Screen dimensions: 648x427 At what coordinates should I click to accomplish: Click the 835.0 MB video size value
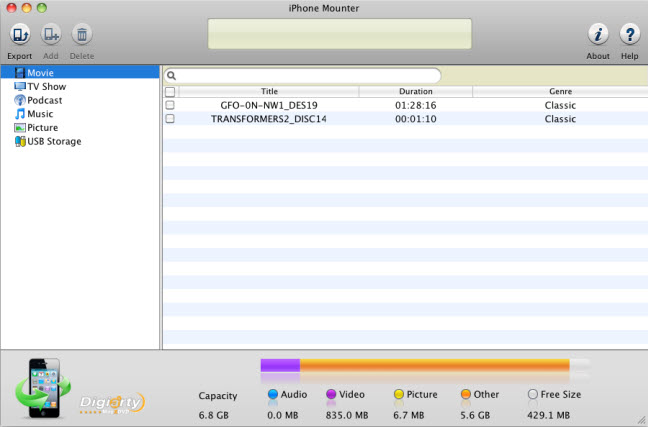(x=347, y=415)
